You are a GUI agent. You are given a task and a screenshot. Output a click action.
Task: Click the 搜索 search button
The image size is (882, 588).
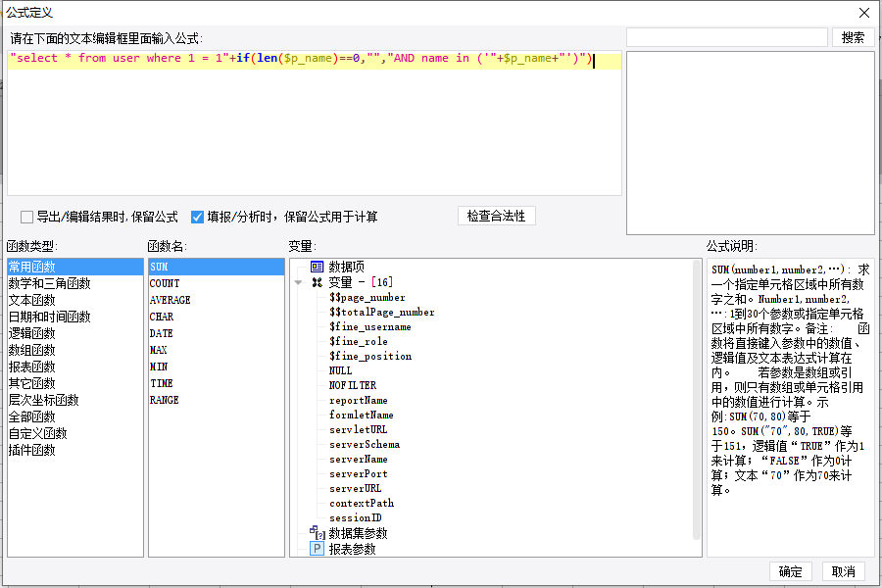(853, 37)
